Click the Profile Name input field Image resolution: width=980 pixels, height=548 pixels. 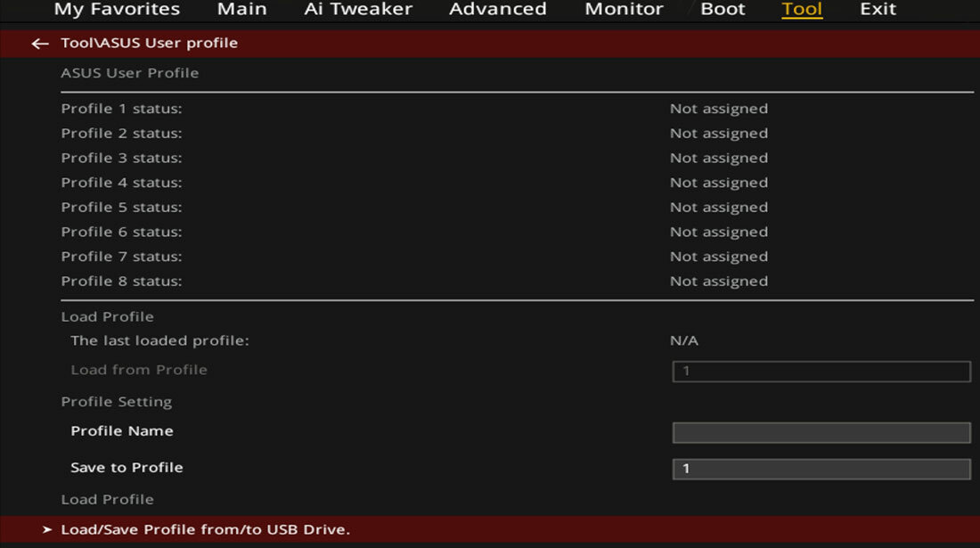tap(821, 432)
